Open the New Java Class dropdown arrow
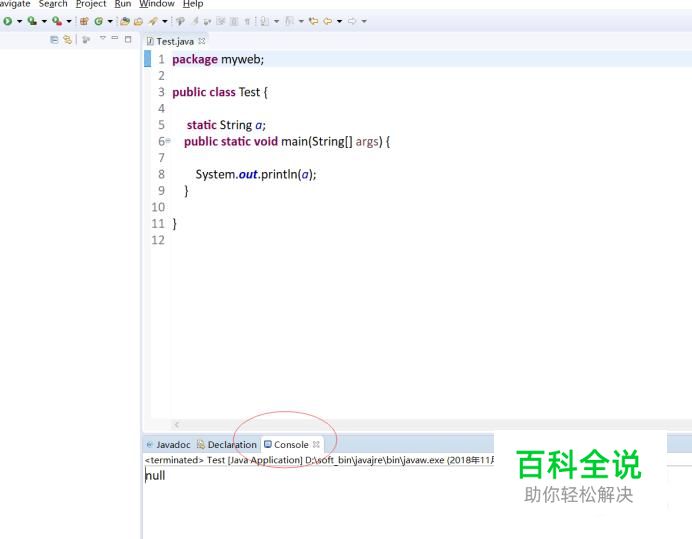692x539 pixels. click(110, 21)
